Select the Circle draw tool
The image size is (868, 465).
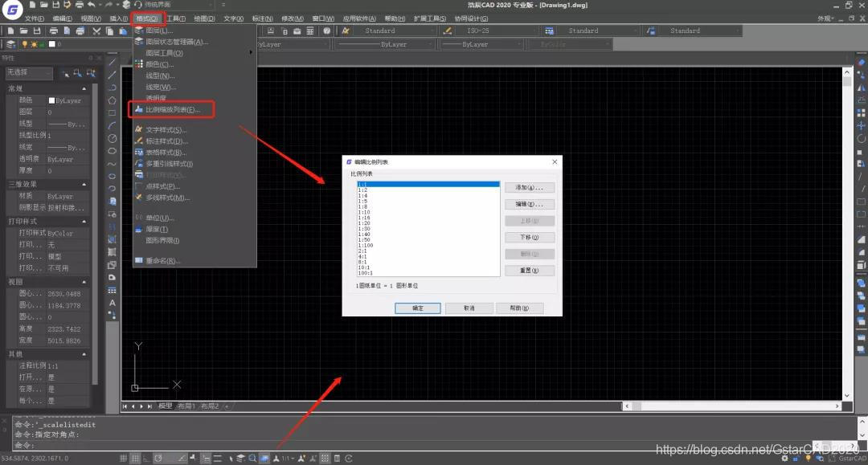coord(112,138)
